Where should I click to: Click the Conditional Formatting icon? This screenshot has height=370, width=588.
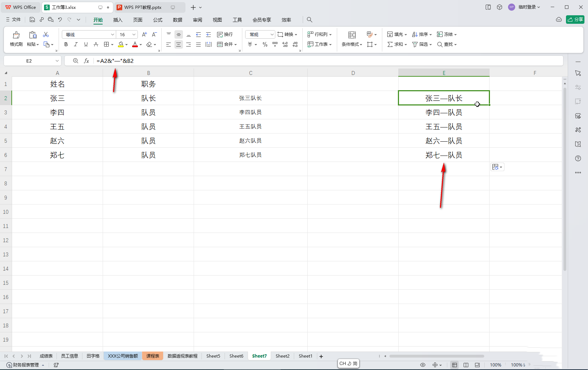tap(352, 35)
